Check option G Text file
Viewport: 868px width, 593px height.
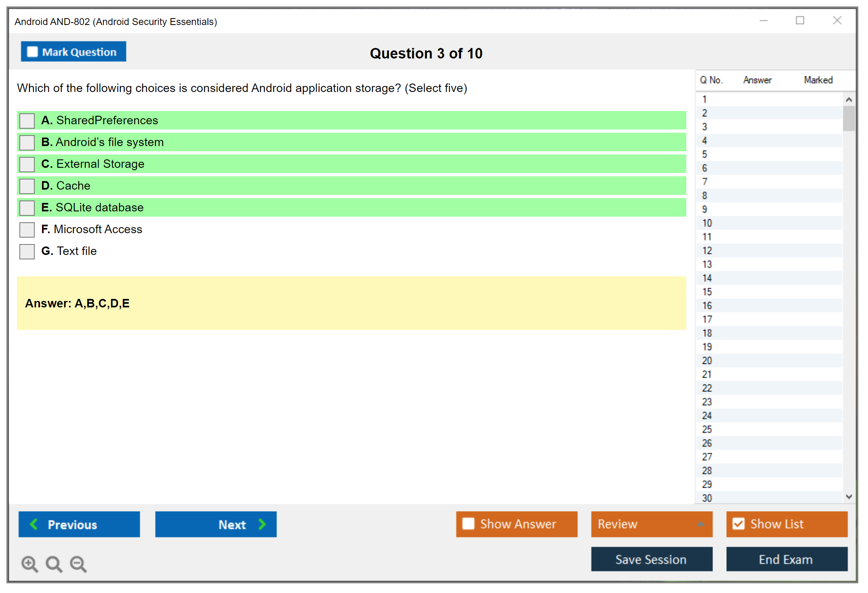(27, 251)
